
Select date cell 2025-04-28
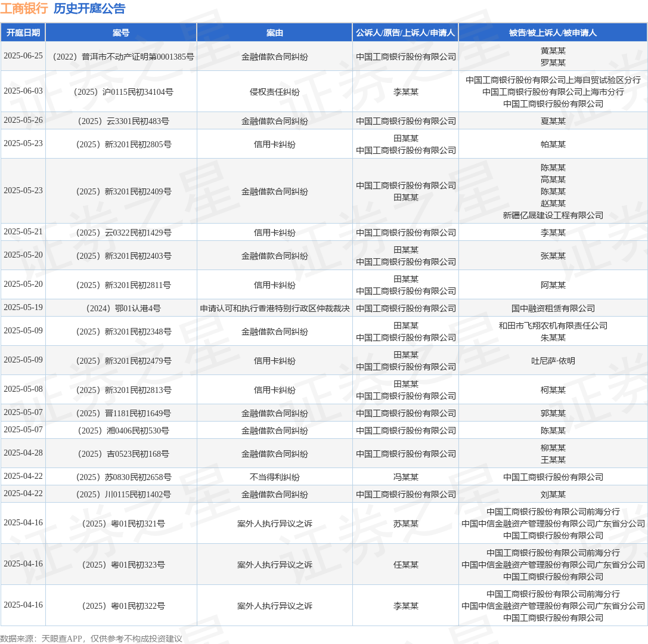pos(23,453)
